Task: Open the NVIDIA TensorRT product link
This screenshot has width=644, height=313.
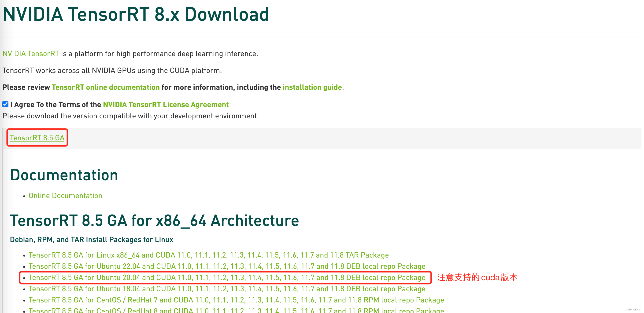Action: click(x=31, y=54)
